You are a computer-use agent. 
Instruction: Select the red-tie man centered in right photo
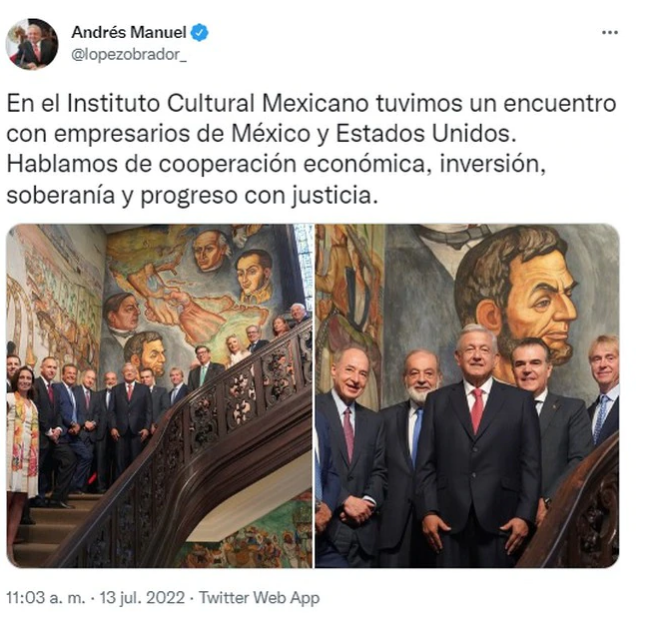click(x=479, y=448)
